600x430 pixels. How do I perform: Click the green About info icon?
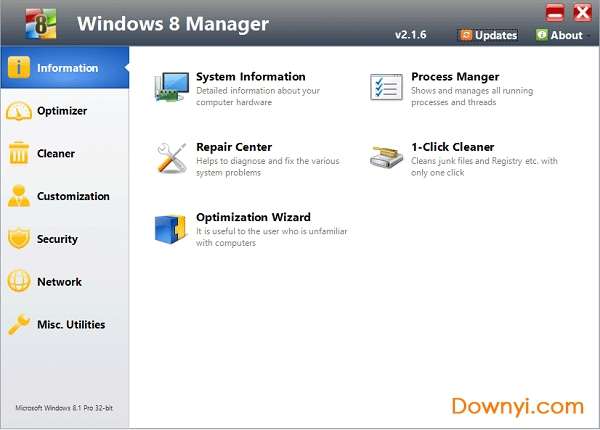click(x=541, y=35)
